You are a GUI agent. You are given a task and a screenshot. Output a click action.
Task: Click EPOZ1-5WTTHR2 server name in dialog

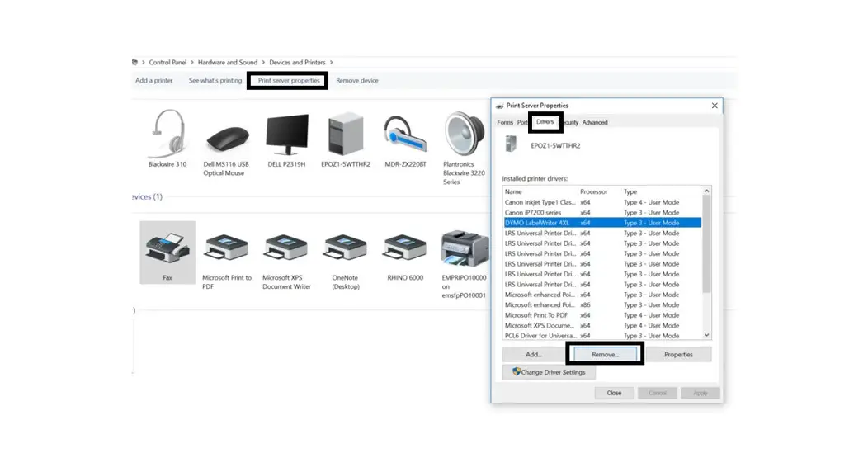click(x=555, y=145)
